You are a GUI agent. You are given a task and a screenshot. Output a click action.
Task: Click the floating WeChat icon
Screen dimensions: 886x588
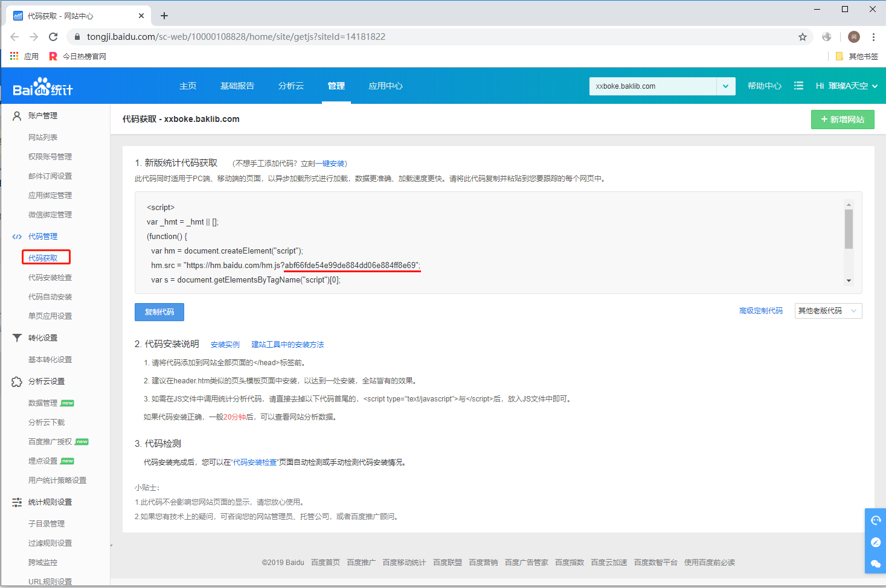(876, 563)
